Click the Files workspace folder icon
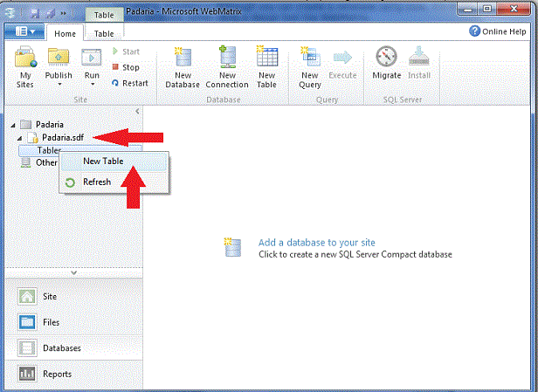The width and height of the screenshot is (538, 392). (x=27, y=322)
